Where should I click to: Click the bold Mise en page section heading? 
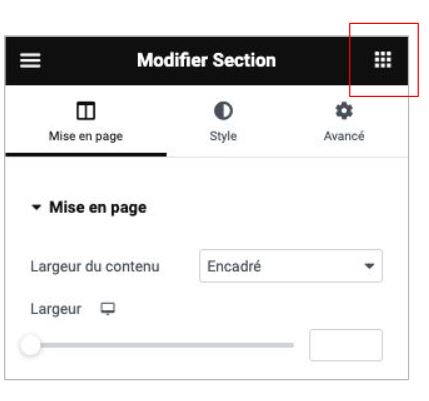pos(98,208)
